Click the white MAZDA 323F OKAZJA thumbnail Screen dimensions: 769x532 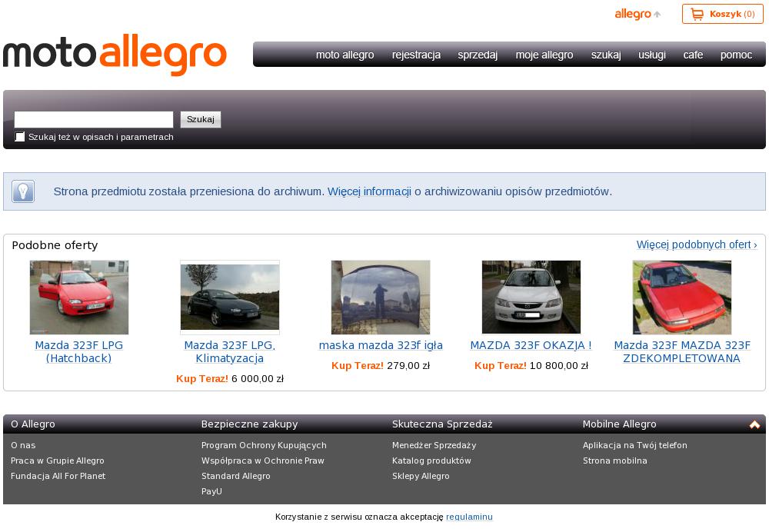point(531,297)
